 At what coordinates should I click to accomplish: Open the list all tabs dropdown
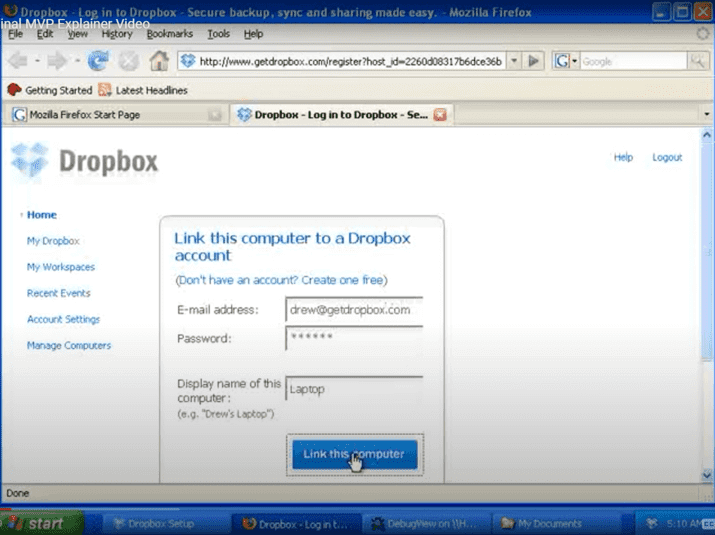pyautogui.click(x=706, y=114)
